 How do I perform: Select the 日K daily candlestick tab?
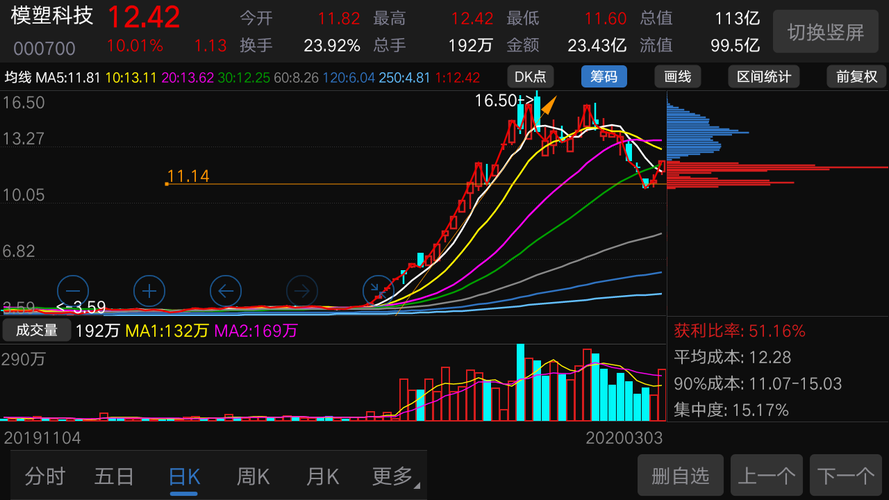pyautogui.click(x=184, y=477)
